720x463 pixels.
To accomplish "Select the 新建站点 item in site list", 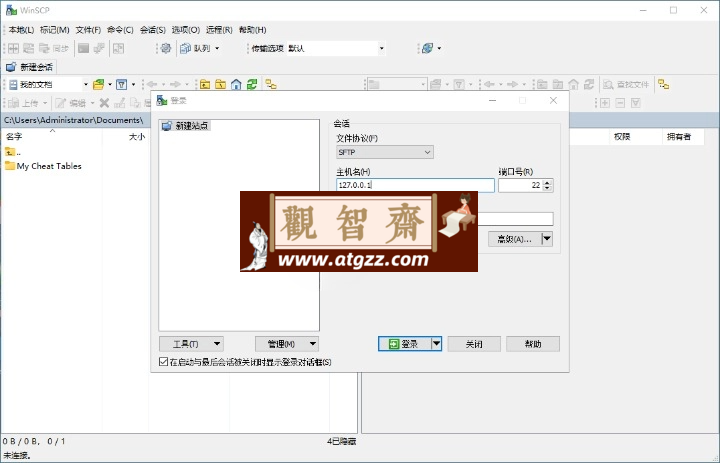I will 186,125.
